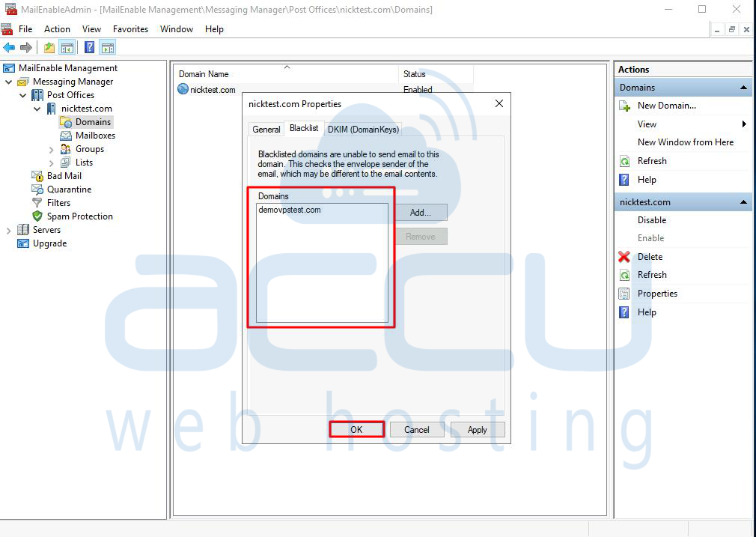The image size is (756, 537).
Task: Restore down the inner MMC child window
Action: [731, 29]
